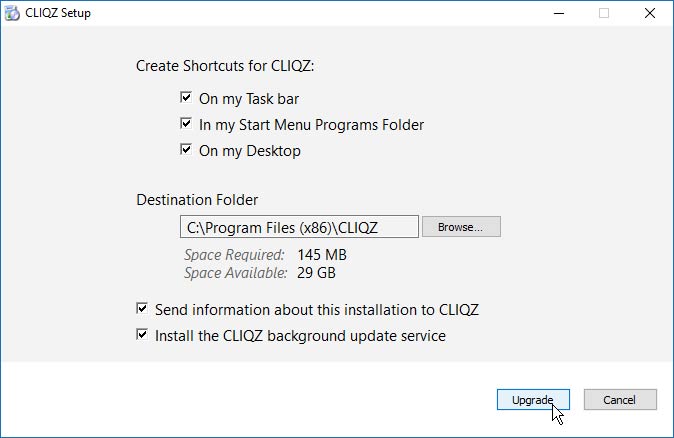Image resolution: width=674 pixels, height=438 pixels.
Task: Click the 'In my Start Menu Programs Folder' label
Action: [x=311, y=125]
